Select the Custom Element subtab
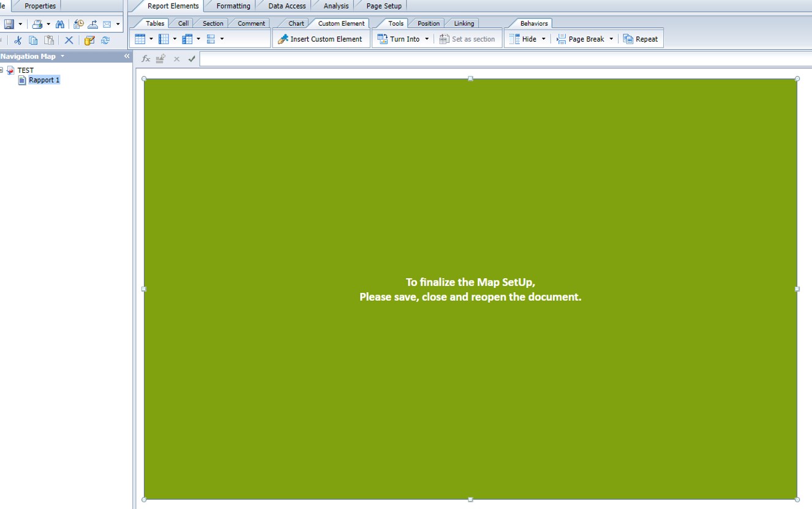The width and height of the screenshot is (812, 509). 341,23
